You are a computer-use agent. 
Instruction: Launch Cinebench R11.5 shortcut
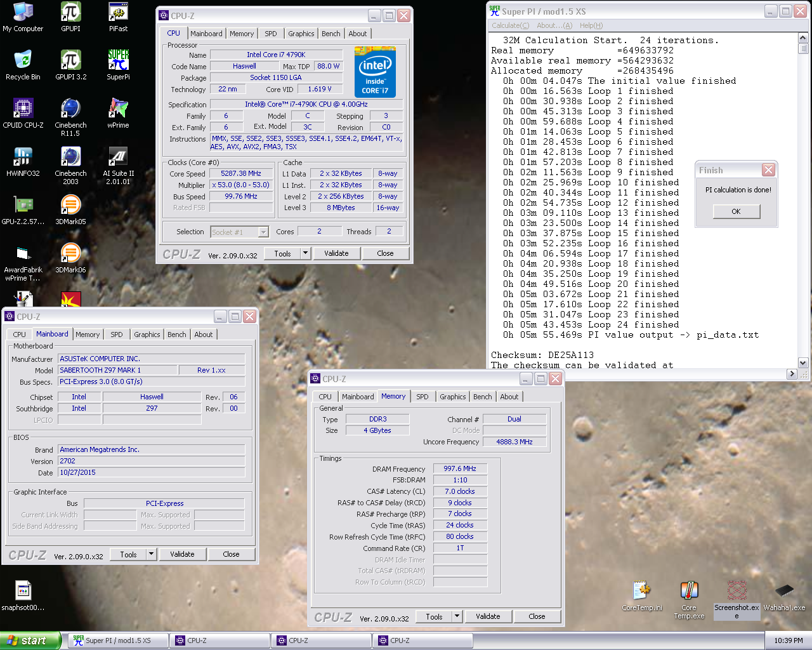point(70,117)
